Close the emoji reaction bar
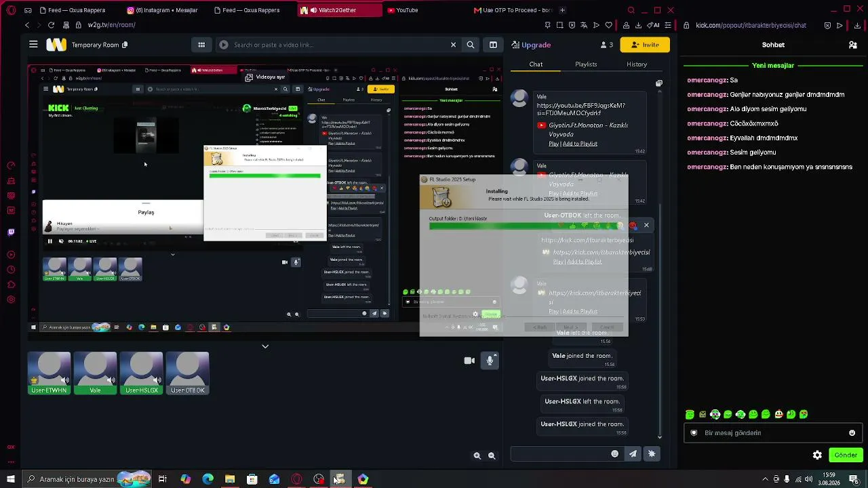 tap(646, 225)
